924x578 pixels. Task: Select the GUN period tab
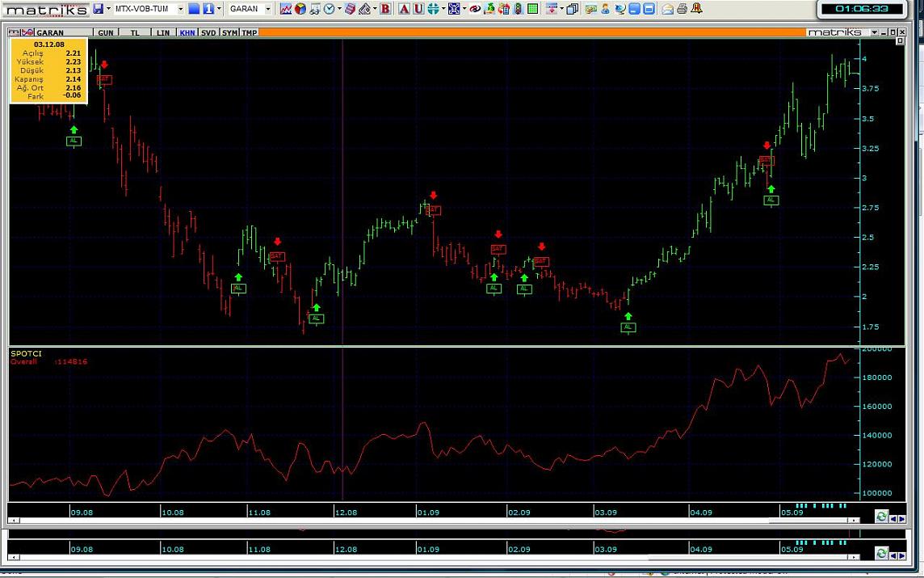coord(106,33)
